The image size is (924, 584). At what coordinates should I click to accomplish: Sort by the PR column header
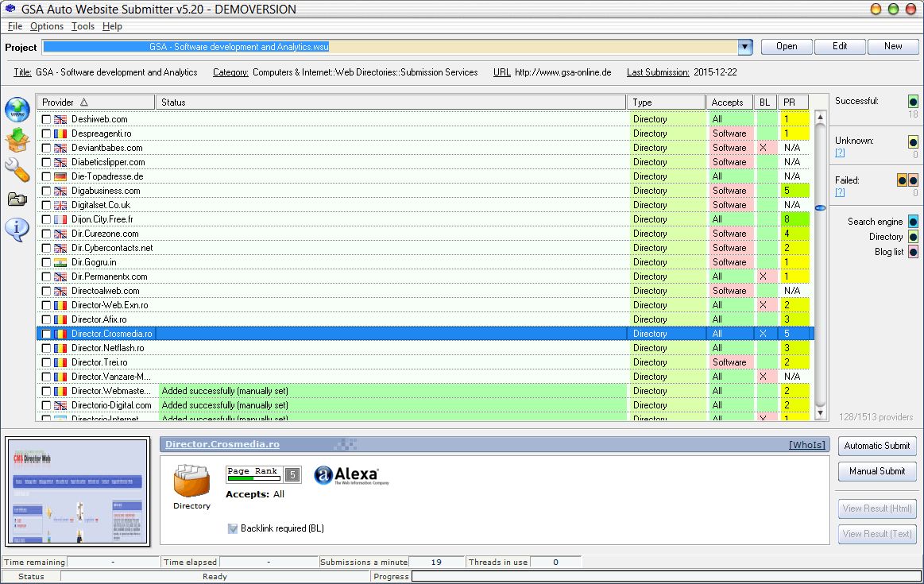(793, 102)
